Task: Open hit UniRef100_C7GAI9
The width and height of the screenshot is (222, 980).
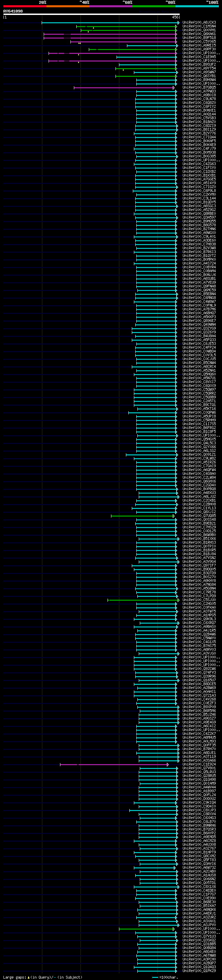Action: click(199, 466)
